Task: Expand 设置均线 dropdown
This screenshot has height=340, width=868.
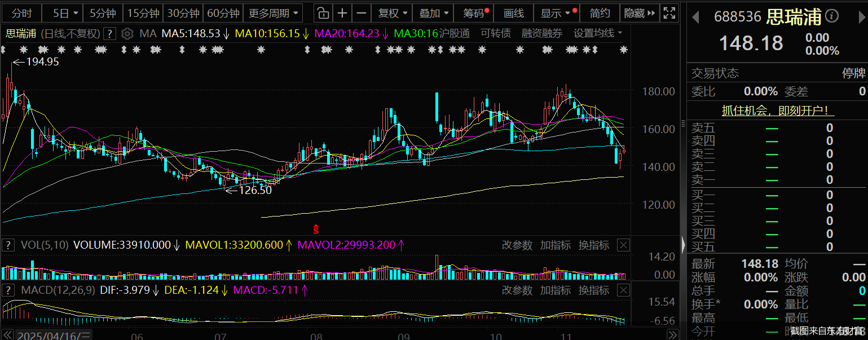Action: (x=598, y=34)
